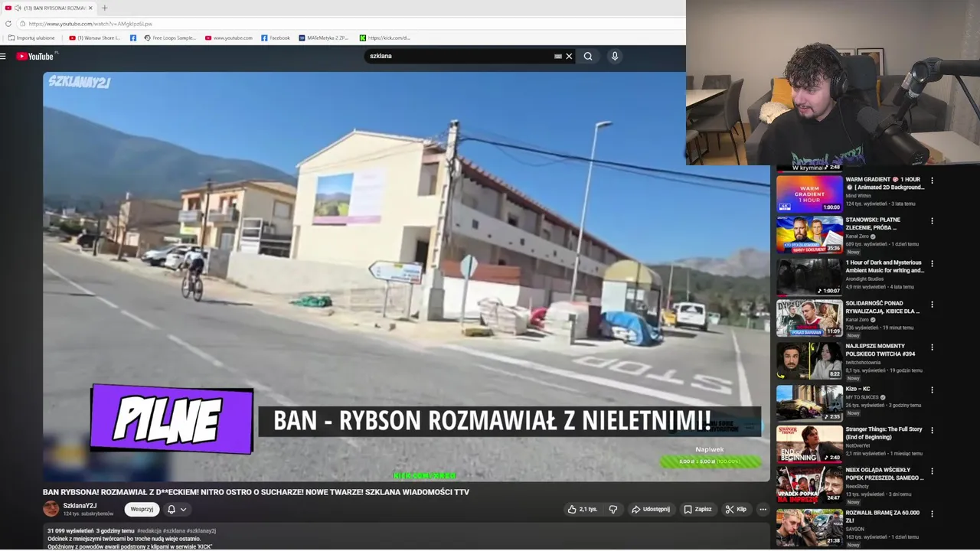
Task: Open the twitchshotownia channel name
Action: [861, 362]
